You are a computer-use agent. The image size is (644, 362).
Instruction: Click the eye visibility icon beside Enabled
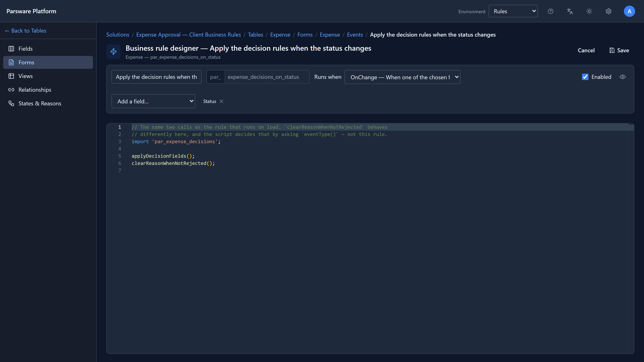coord(622,77)
